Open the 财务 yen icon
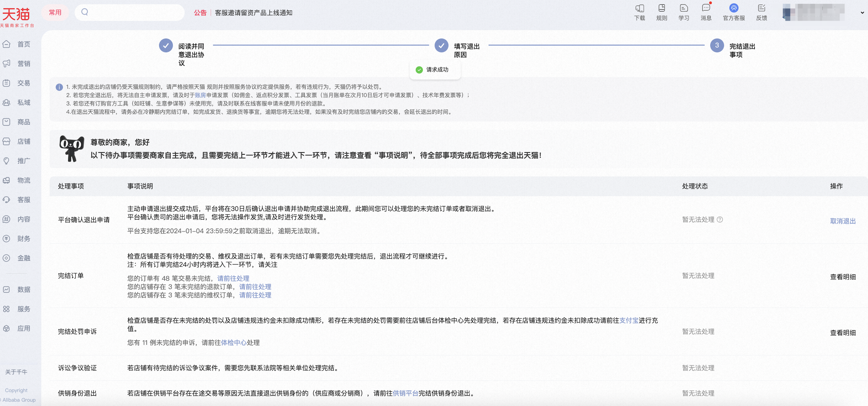The height and width of the screenshot is (406, 868). (x=6, y=238)
